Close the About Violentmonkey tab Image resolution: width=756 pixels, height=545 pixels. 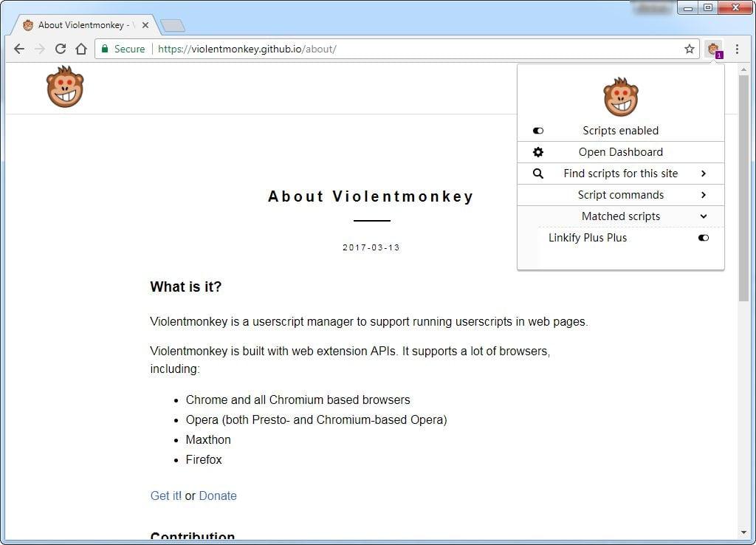click(x=145, y=25)
